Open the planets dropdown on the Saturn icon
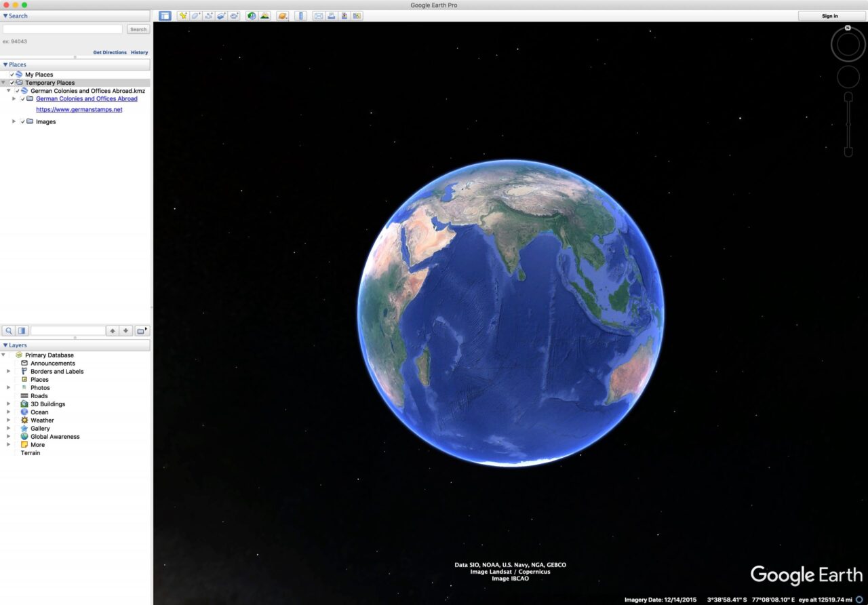 (282, 16)
